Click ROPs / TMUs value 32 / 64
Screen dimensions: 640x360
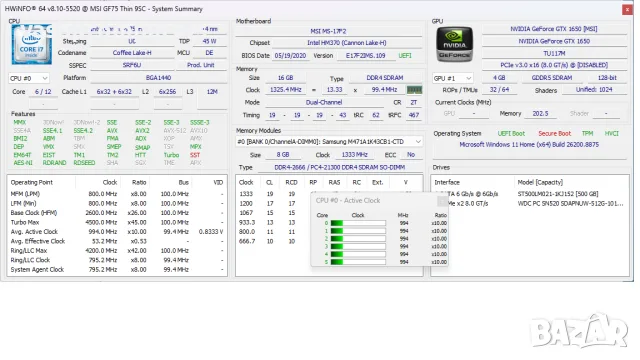499,90
